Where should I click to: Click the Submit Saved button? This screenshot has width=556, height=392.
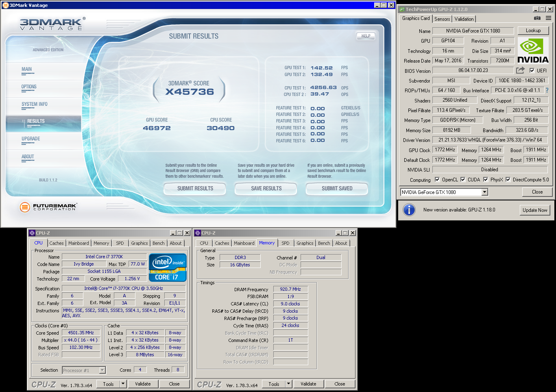click(x=337, y=188)
